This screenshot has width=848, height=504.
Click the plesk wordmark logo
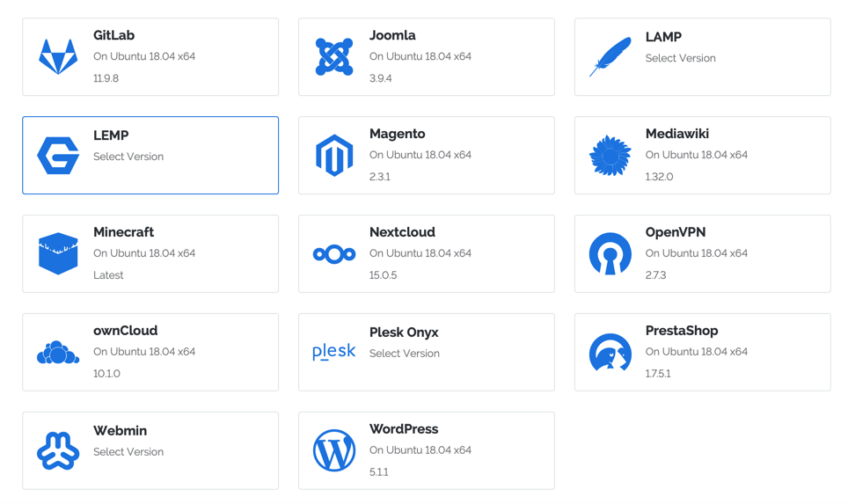coord(334,352)
